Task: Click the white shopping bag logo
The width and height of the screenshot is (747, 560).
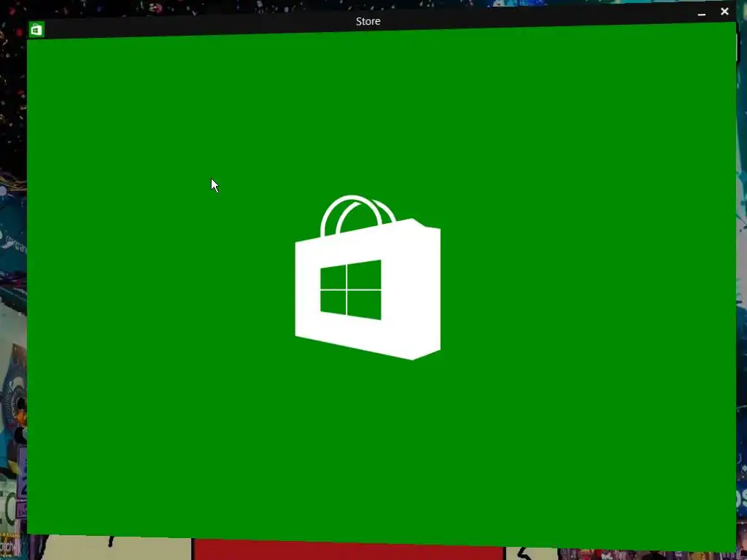Action: (368, 277)
